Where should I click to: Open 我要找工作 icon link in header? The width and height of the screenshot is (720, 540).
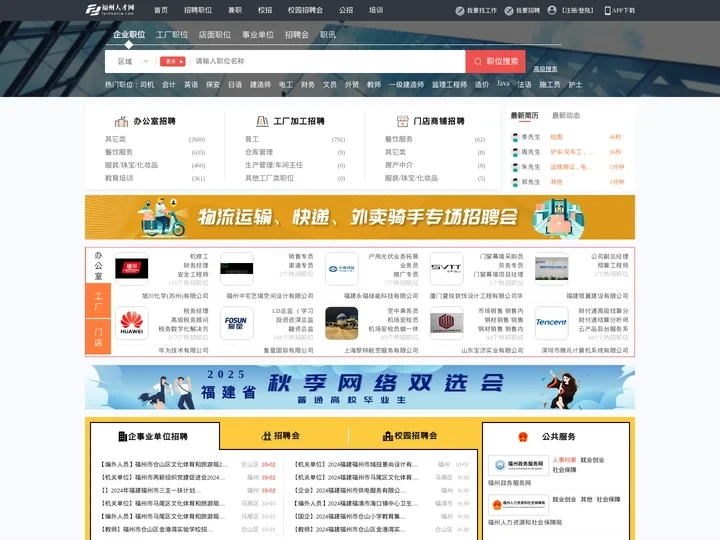[x=460, y=11]
